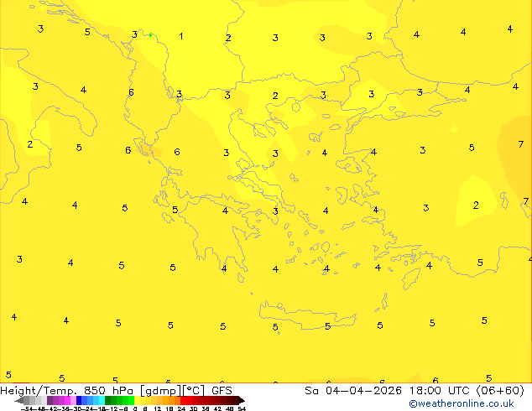Click the bright red legend swatch at 24
The image size is (532, 411).
(183, 400)
